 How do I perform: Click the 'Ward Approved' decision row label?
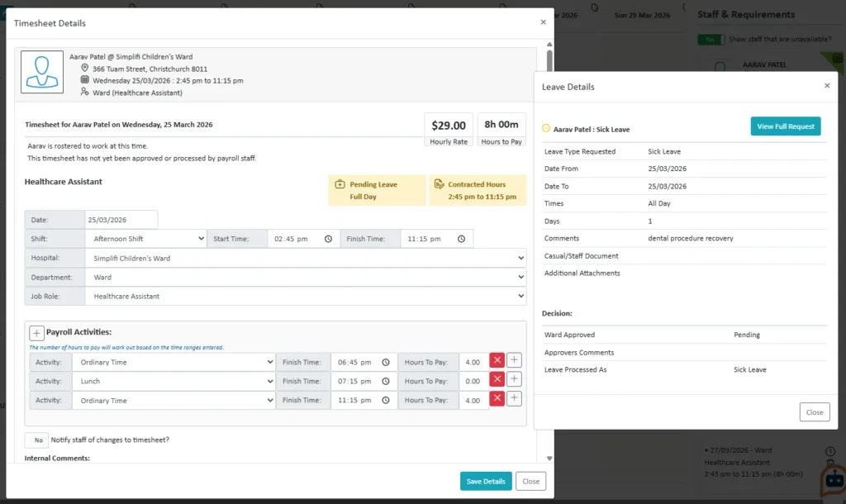pos(569,335)
